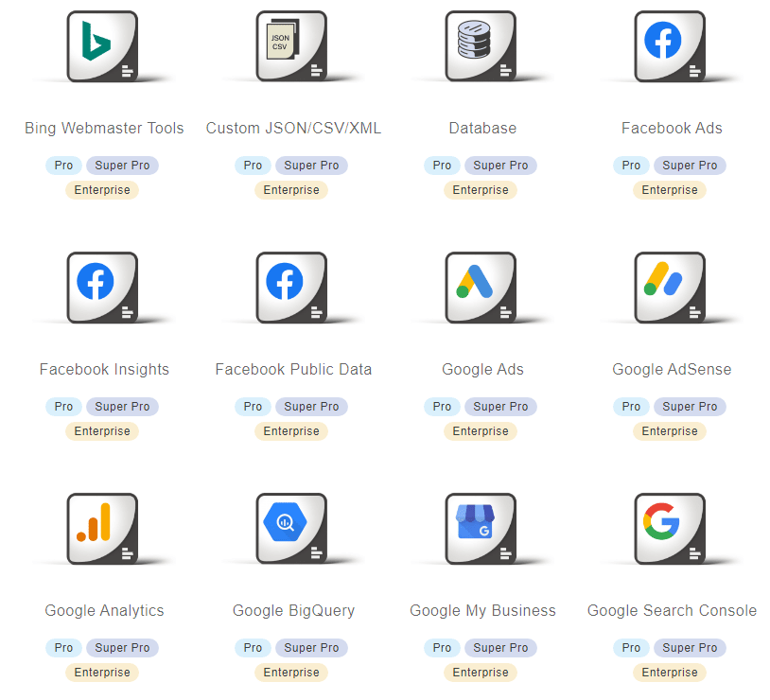Select the Google AdSense connector icon
Viewport: 770px width, 700px height.
pyautogui.click(x=670, y=288)
